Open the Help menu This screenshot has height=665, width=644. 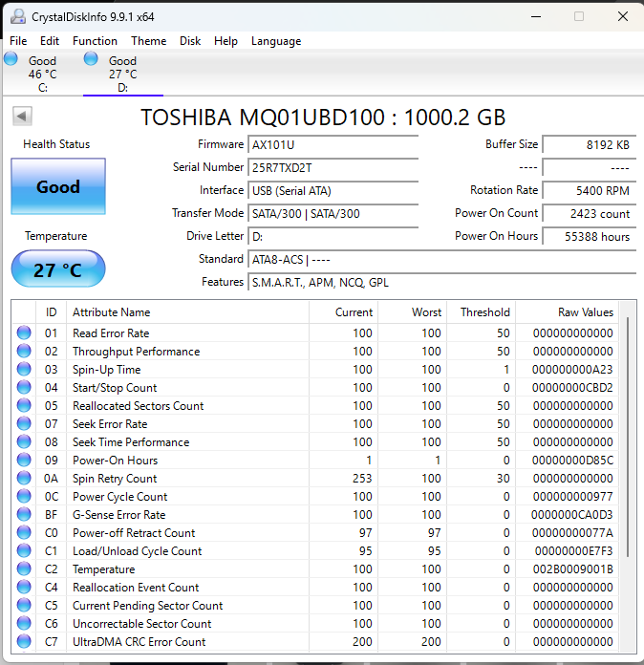[x=225, y=41]
